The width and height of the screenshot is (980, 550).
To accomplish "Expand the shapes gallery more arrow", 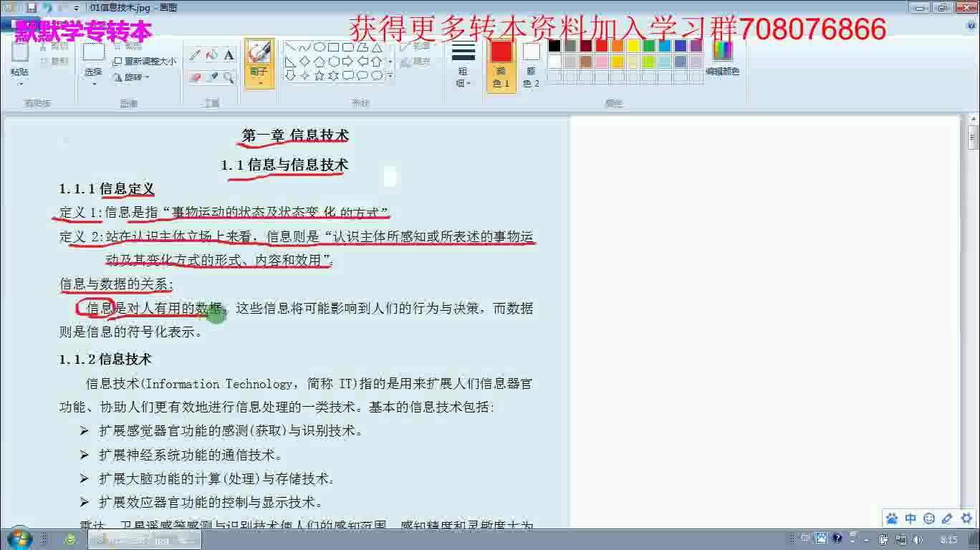I will [390, 75].
